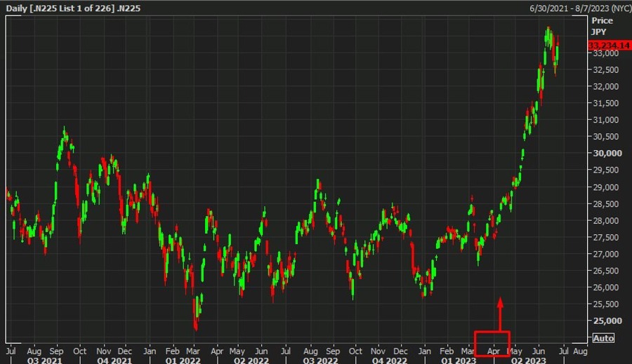Click the Q1 2023 quarter label
This screenshot has width=632, height=364.
pyautogui.click(x=459, y=360)
